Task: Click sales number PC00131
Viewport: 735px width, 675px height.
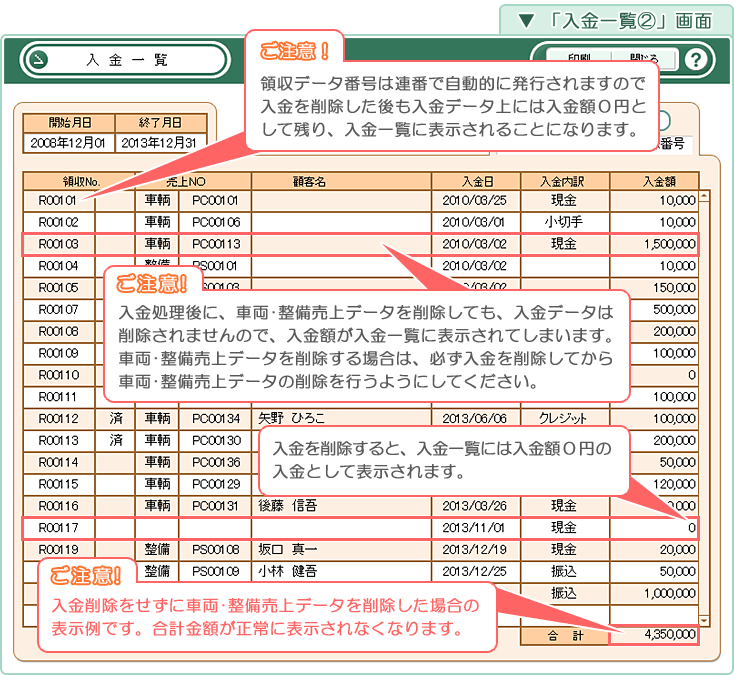Action: [x=215, y=506]
